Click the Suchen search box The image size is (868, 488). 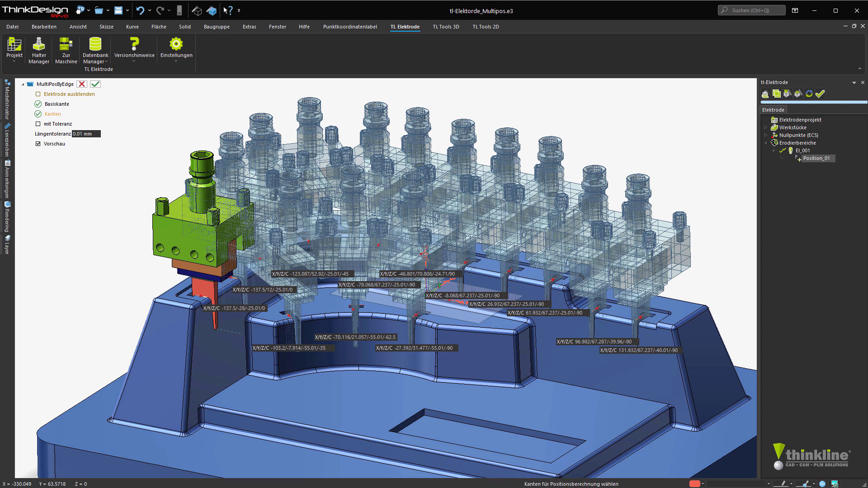[751, 10]
